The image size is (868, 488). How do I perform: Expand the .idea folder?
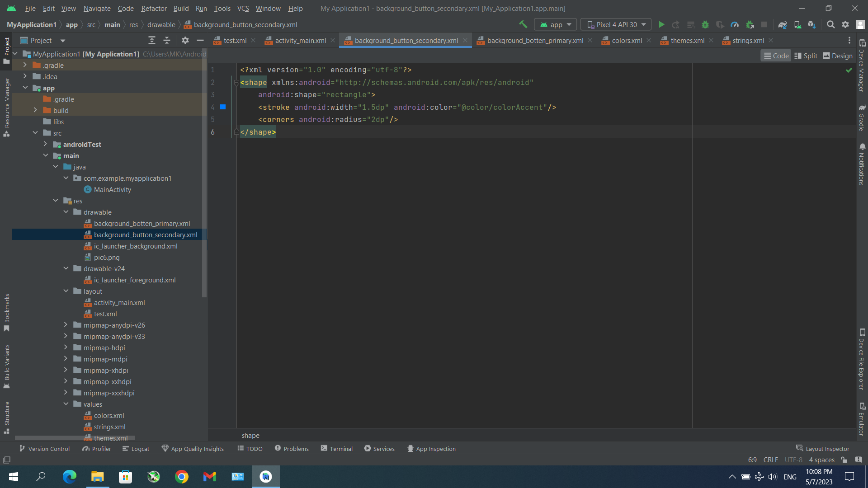pos(25,76)
